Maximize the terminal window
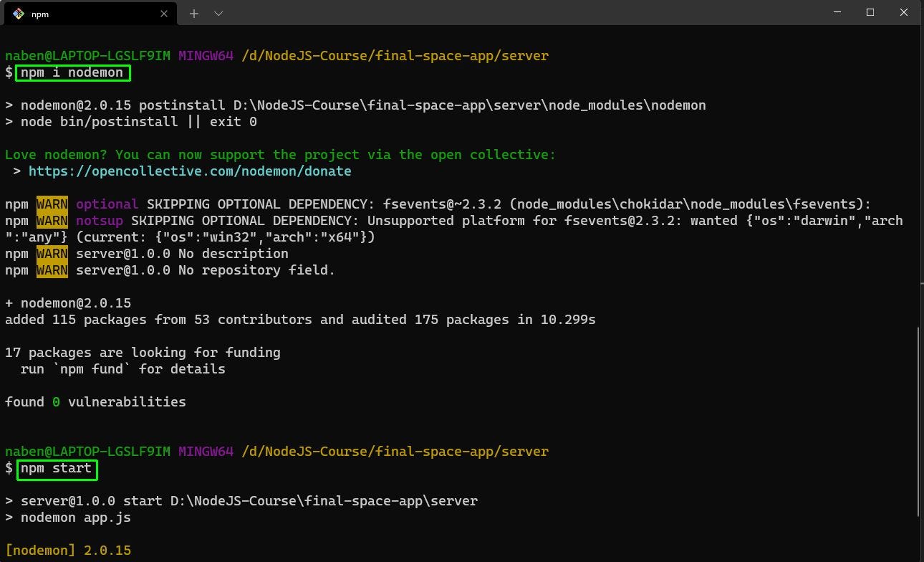 (x=870, y=12)
